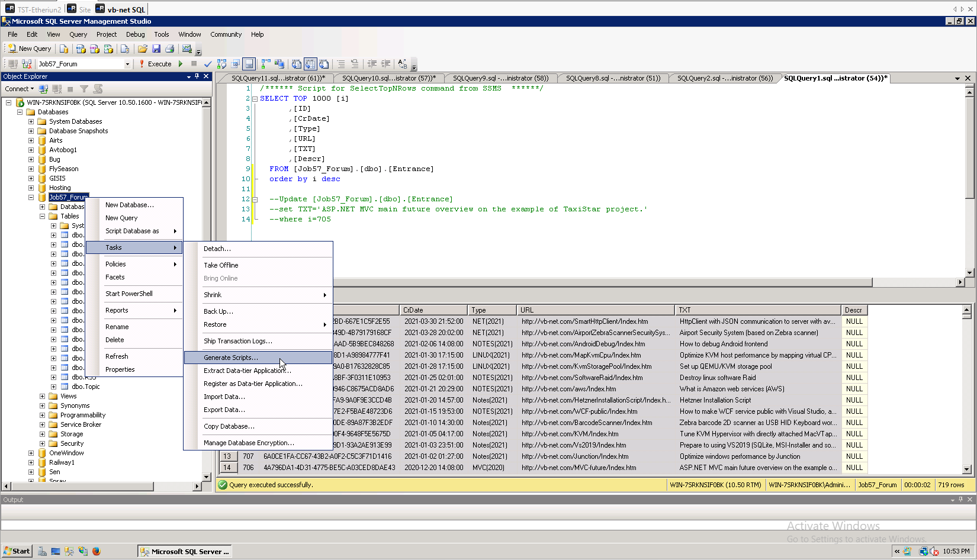Open a file with the folder icon

pos(143,49)
